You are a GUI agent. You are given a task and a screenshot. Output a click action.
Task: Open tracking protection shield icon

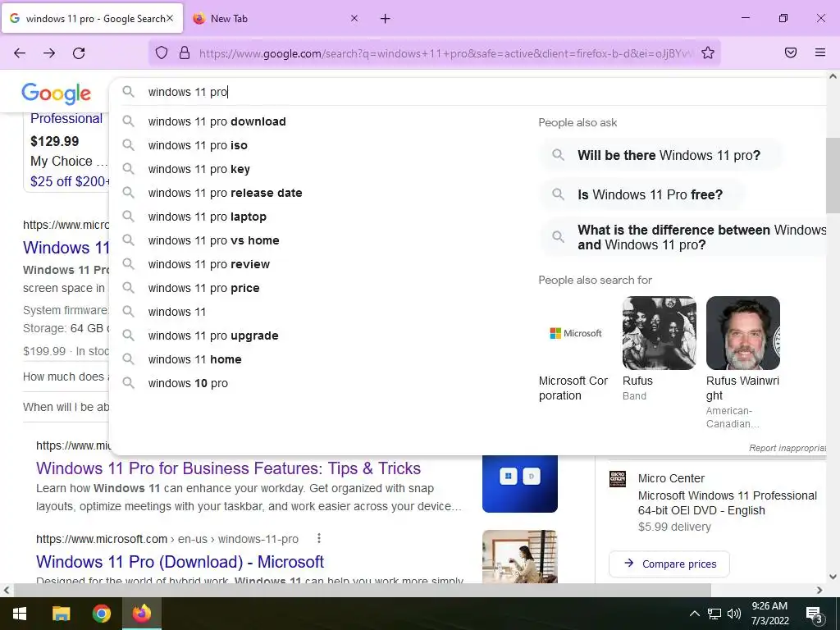point(162,52)
